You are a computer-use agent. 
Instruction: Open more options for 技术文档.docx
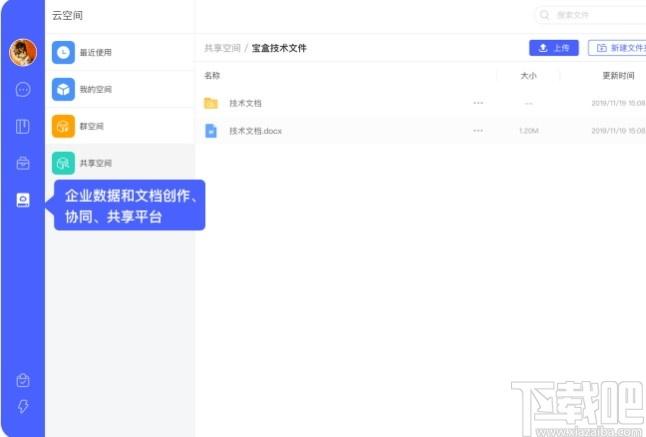pyautogui.click(x=478, y=131)
